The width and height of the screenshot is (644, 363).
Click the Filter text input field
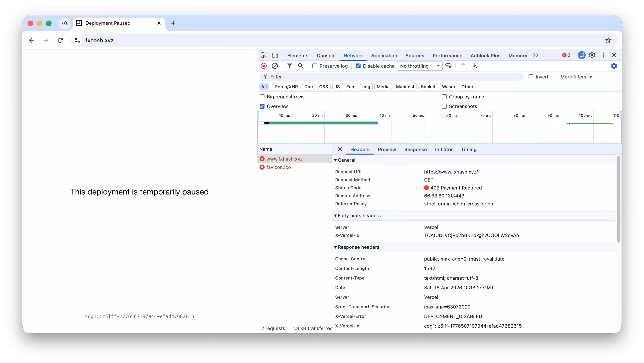[x=392, y=77]
